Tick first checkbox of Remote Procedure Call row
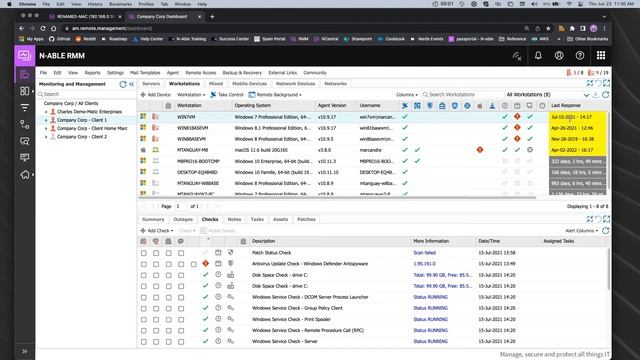Viewport: 640px width, 360px height. pyautogui.click(x=144, y=331)
